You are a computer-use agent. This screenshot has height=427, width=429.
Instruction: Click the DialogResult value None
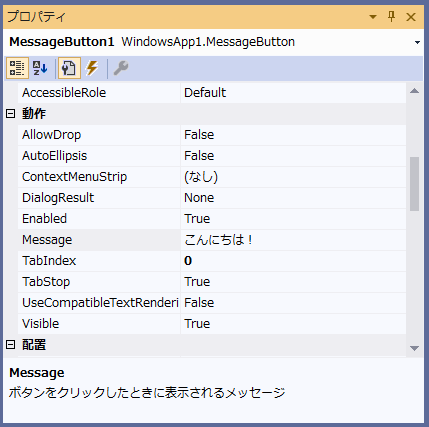[199, 198]
